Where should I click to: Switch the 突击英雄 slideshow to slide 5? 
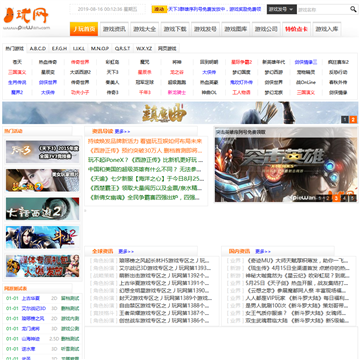tap(353, 199)
